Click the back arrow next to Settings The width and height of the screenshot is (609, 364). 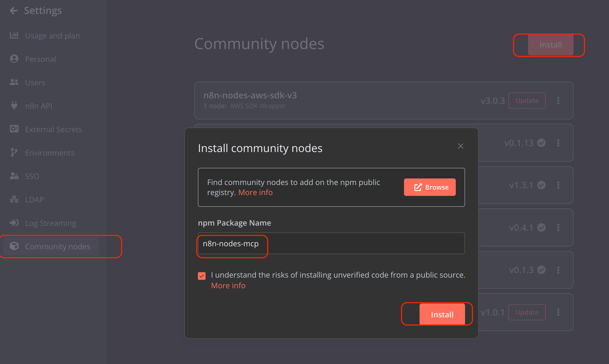13,10
